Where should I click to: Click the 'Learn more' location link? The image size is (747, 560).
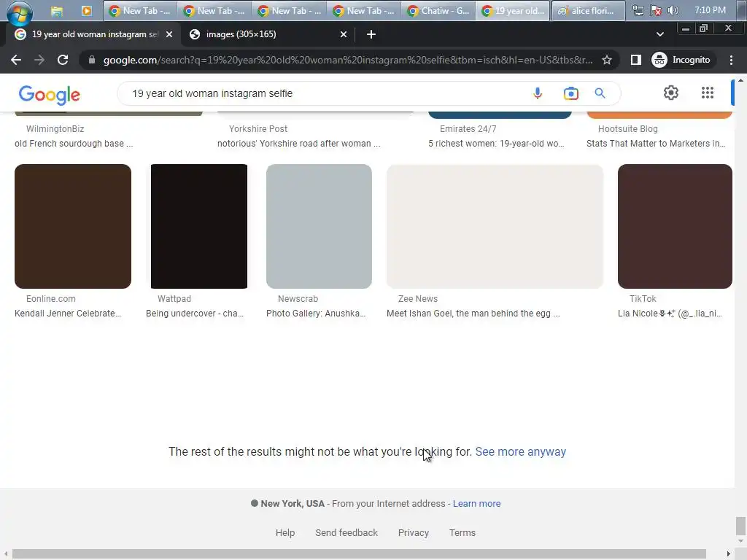click(476, 503)
